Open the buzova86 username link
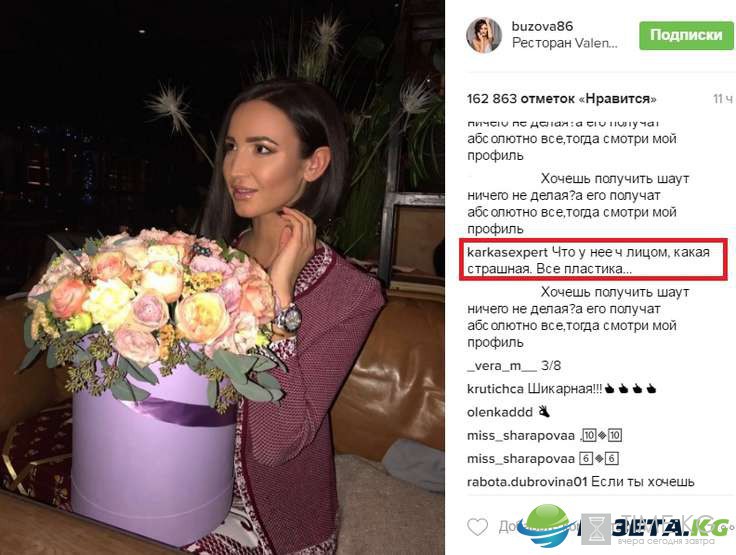This screenshot has width=736, height=555. (542, 26)
